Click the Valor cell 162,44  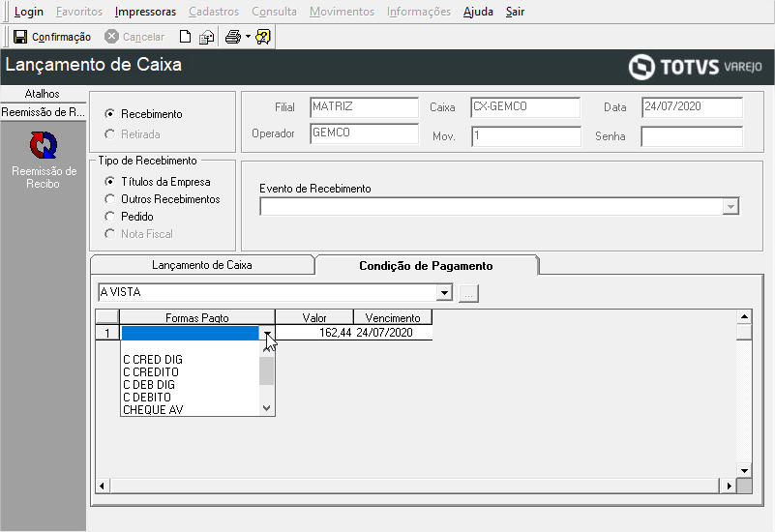(x=314, y=333)
